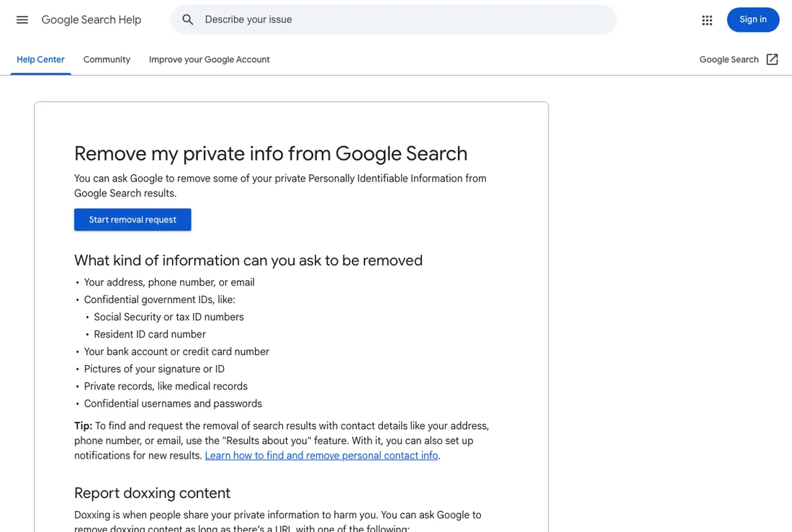Screen dimensions: 792x532
Task: Click the bold Tip: label
Action: click(x=84, y=426)
